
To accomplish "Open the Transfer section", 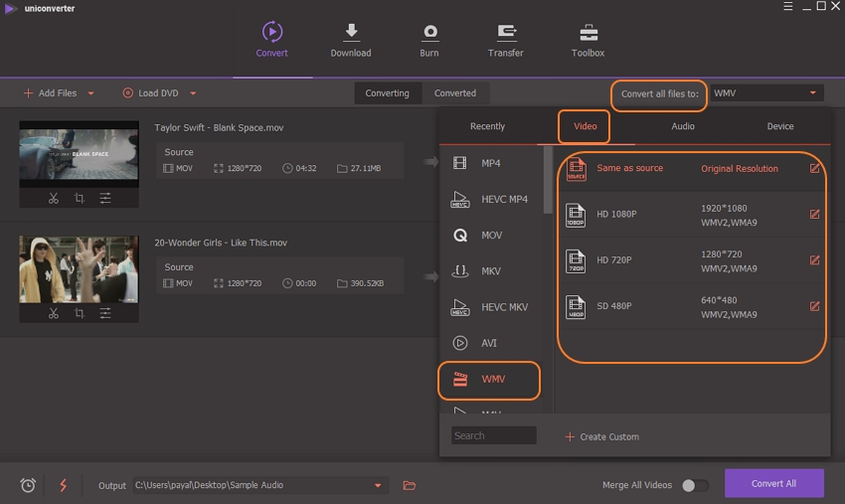I will pyautogui.click(x=505, y=40).
